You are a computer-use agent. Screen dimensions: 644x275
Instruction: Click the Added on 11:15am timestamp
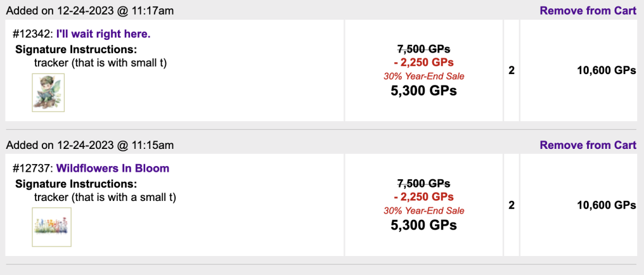tap(90, 145)
